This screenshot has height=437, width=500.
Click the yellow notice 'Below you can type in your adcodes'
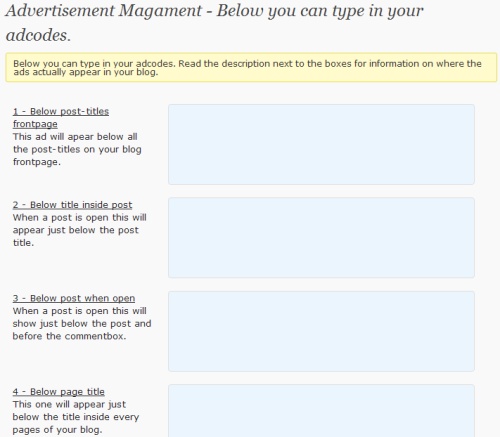251,67
